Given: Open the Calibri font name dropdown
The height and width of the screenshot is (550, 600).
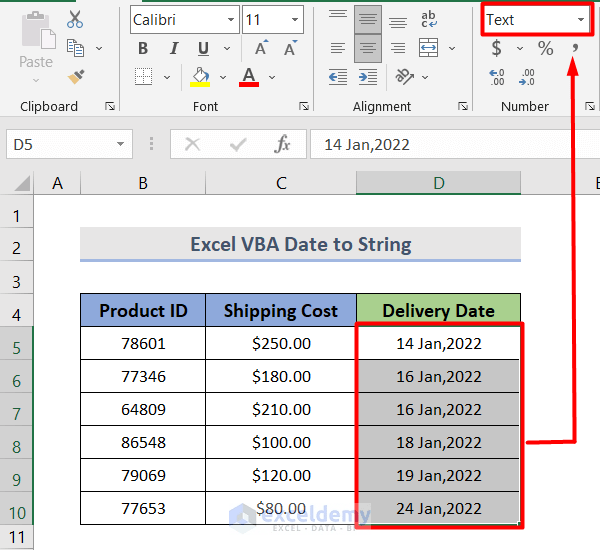Looking at the screenshot, I should pyautogui.click(x=231, y=20).
